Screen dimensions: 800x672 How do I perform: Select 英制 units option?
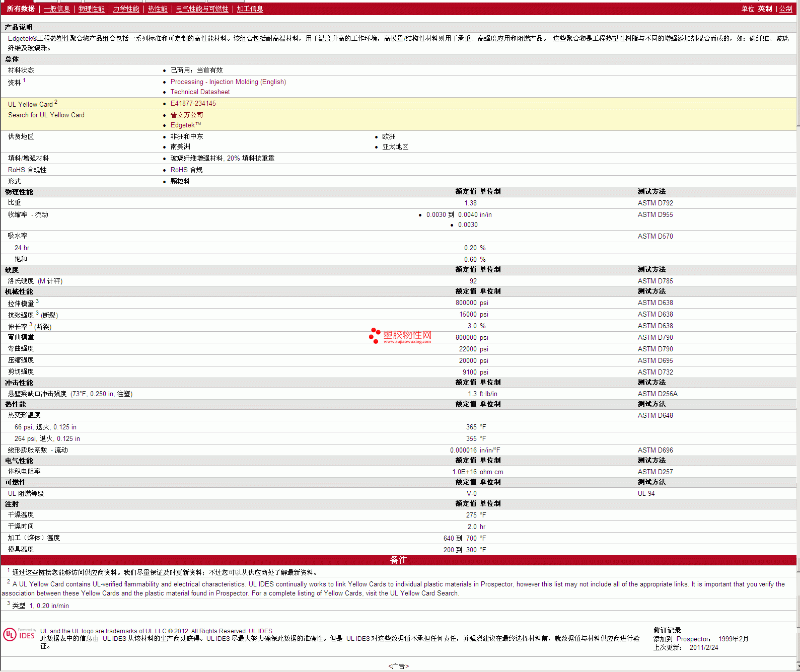tap(765, 9)
